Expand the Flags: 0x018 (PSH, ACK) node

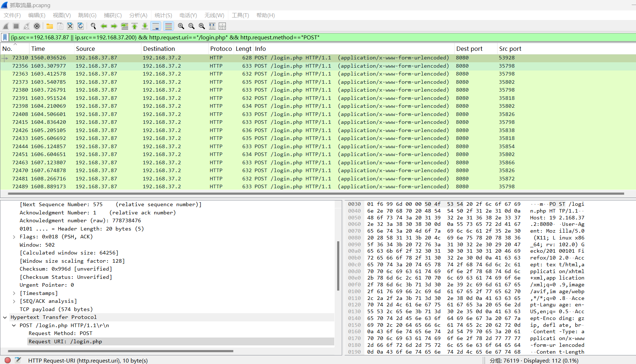[x=14, y=237]
